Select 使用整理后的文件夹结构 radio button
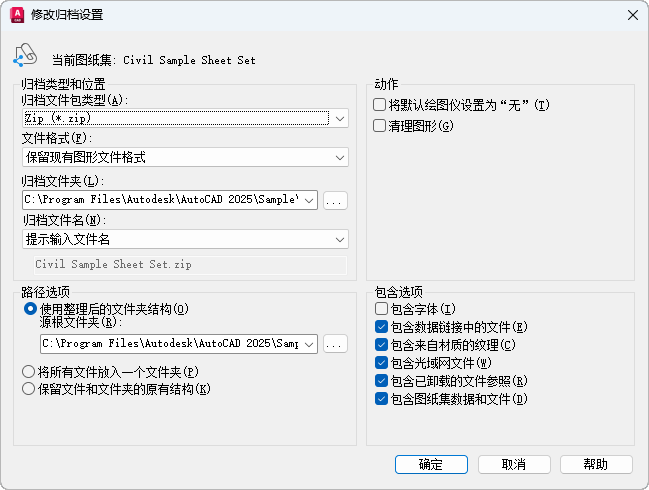Screen dimensions: 649x490 tap(30, 310)
